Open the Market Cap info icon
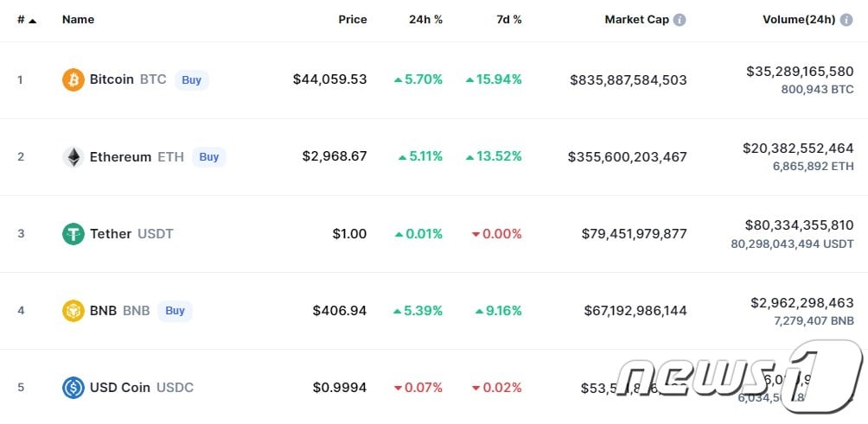 coord(680,20)
